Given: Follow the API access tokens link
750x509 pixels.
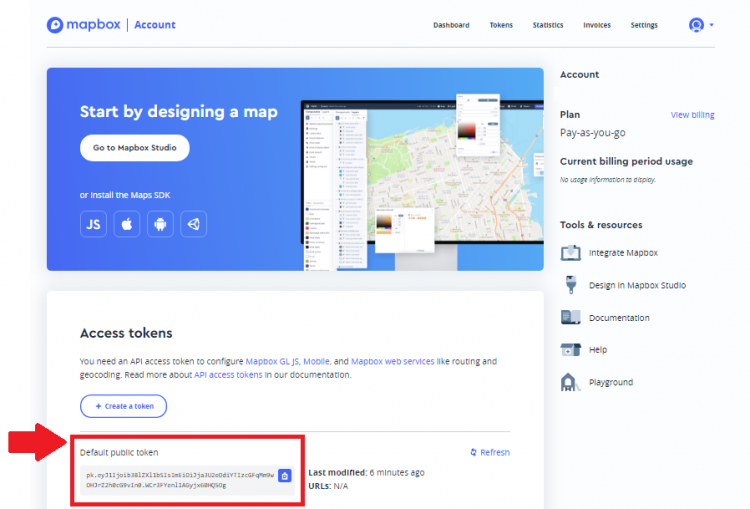Looking at the screenshot, I should click(x=228, y=375).
